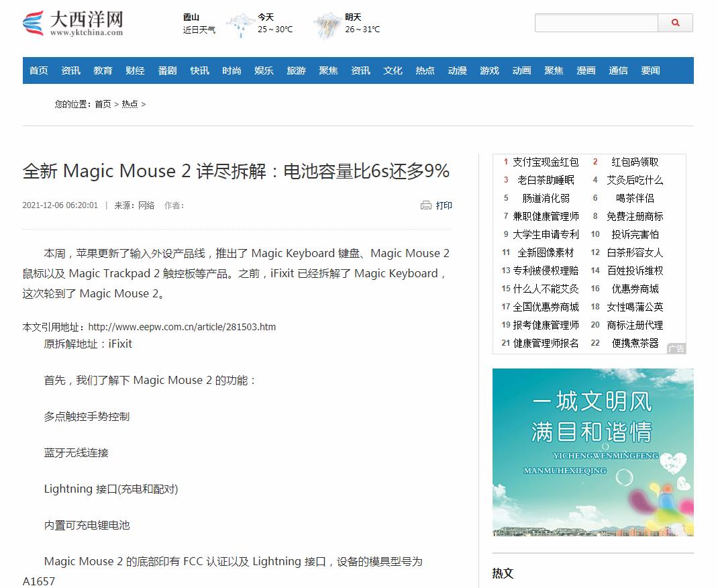Viewport: 718px width, 588px height.
Task: Open the 全国优惠券商城 link
Action: pos(546,307)
